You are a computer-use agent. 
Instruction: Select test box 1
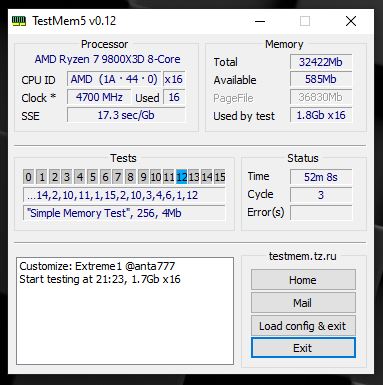pos(42,177)
